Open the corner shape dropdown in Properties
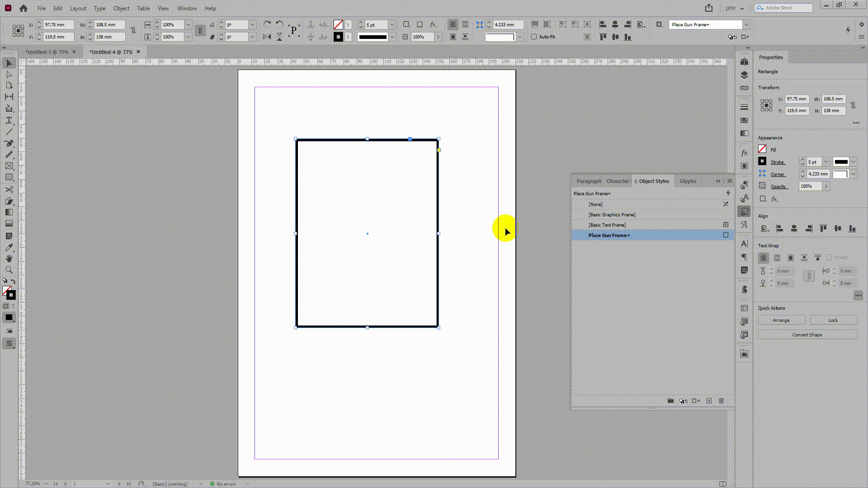The height and width of the screenshot is (488, 868). [853, 174]
